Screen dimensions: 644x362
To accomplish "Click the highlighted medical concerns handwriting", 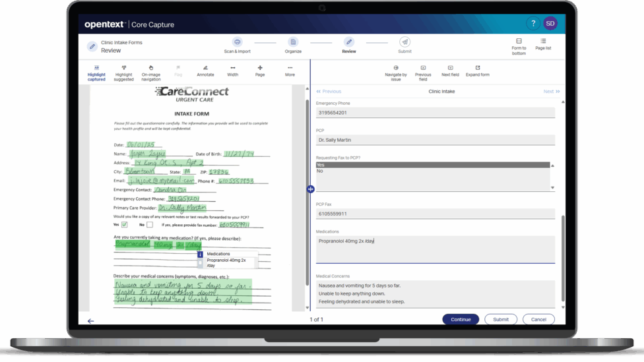I will pos(183,292).
